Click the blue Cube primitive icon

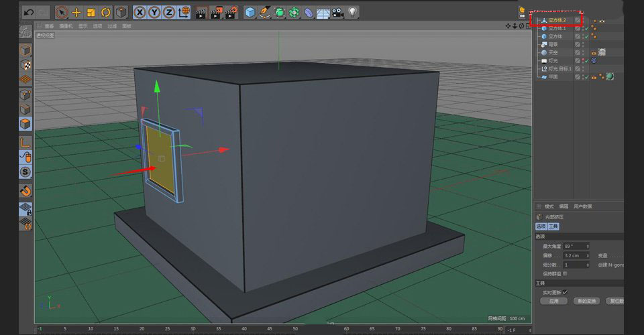[250, 12]
